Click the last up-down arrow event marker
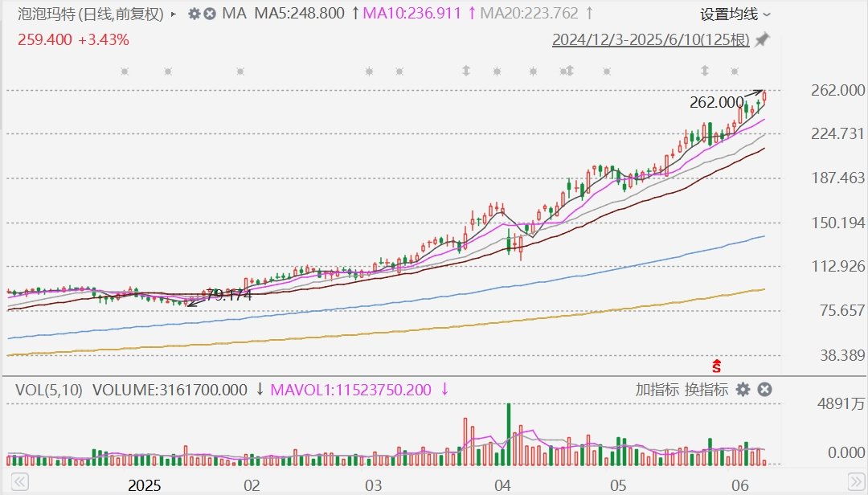Viewport: 868px width, 495px height. (705, 71)
